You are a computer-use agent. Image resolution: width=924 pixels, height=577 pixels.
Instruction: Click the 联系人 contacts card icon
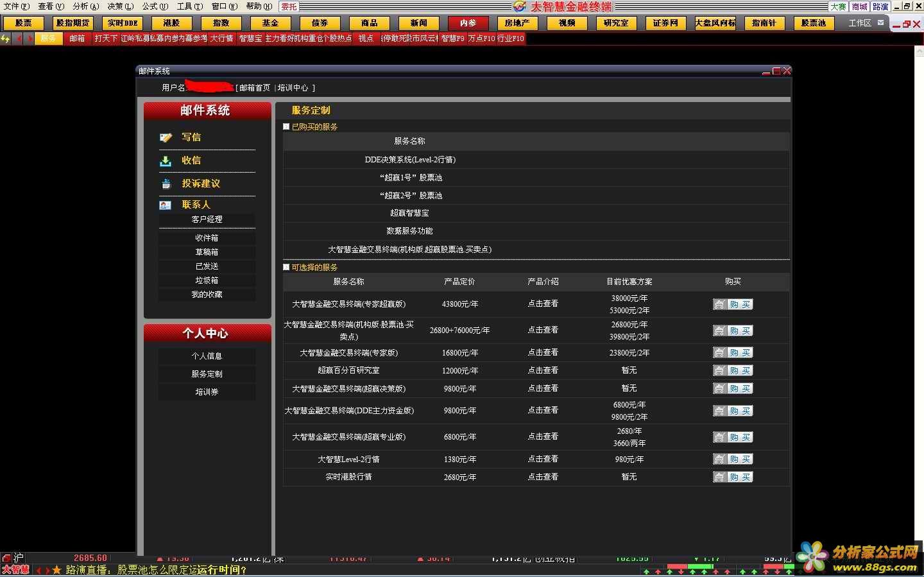coord(166,205)
